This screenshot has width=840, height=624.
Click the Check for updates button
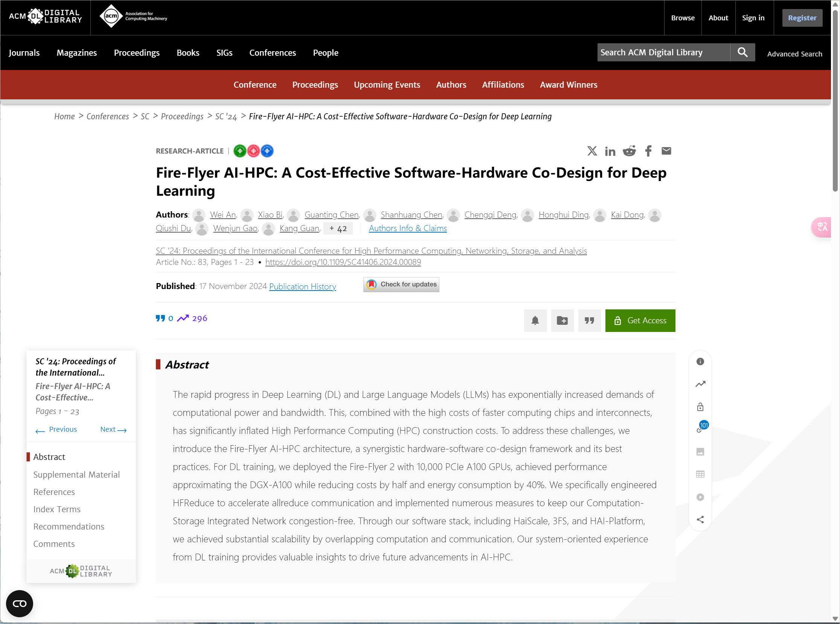pyautogui.click(x=401, y=285)
